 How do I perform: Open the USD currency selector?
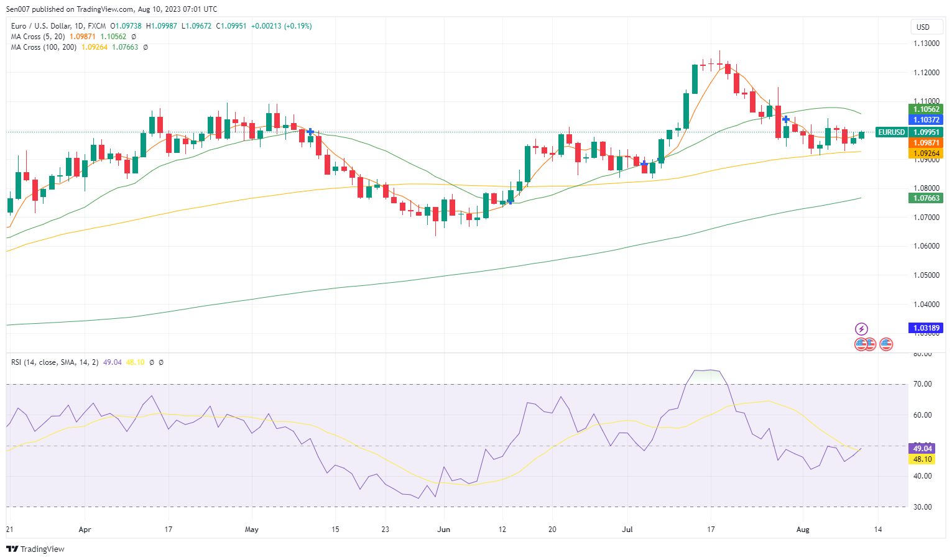[923, 27]
